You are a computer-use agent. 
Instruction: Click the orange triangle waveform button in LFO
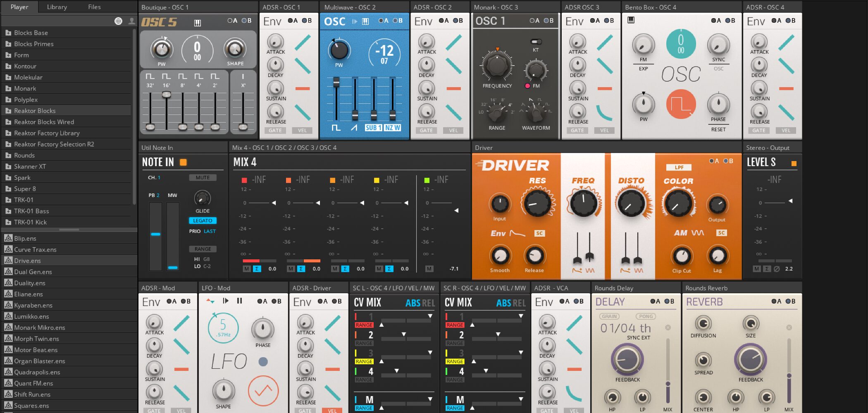click(x=263, y=390)
